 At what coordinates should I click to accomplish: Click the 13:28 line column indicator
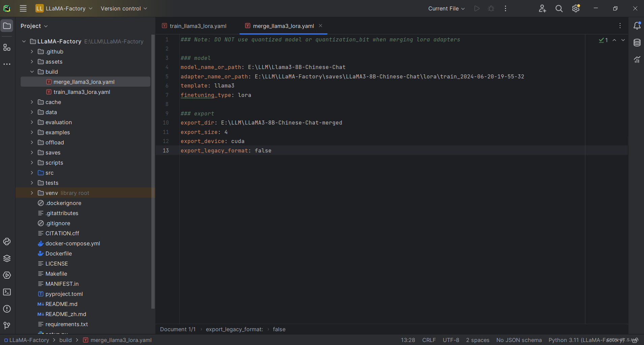tap(408, 340)
